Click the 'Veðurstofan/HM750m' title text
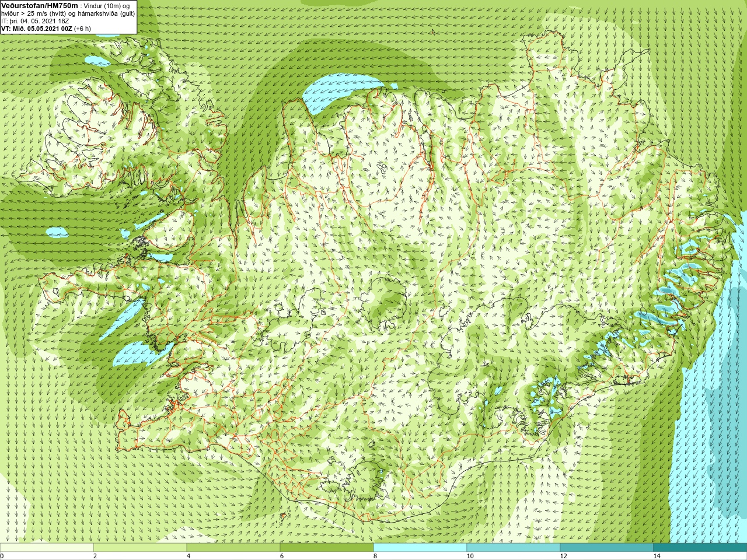The width and height of the screenshot is (747, 560). coord(40,5)
